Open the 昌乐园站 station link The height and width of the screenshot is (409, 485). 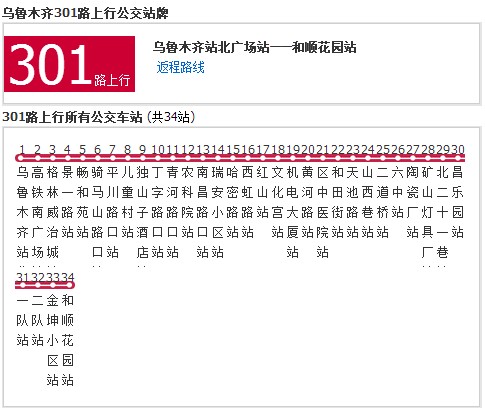[x=457, y=202]
